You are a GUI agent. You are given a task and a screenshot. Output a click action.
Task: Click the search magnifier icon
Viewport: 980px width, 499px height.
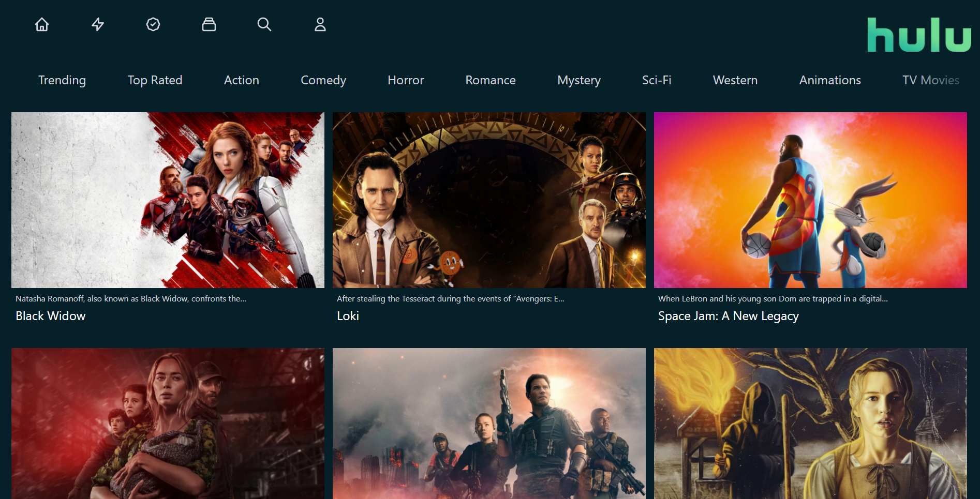[264, 24]
